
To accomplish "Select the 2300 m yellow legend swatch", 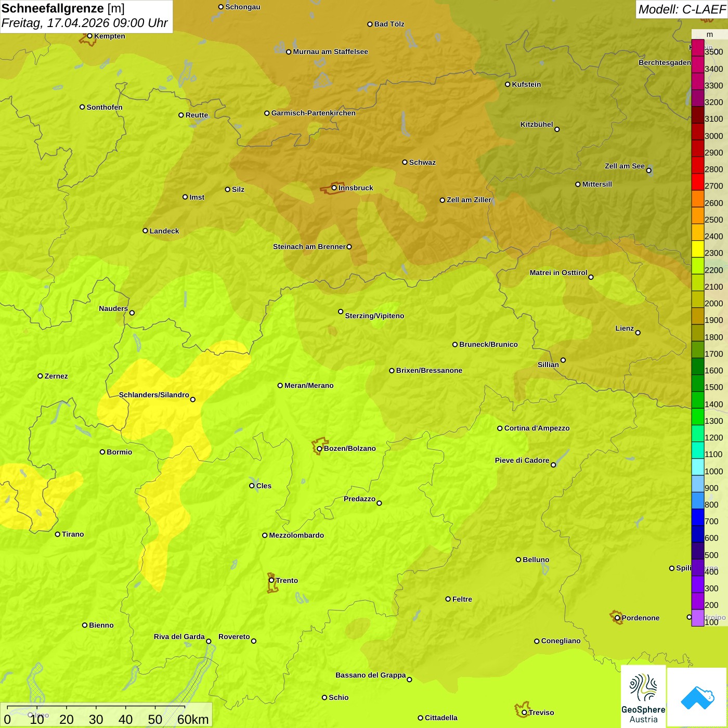I will pos(697,249).
